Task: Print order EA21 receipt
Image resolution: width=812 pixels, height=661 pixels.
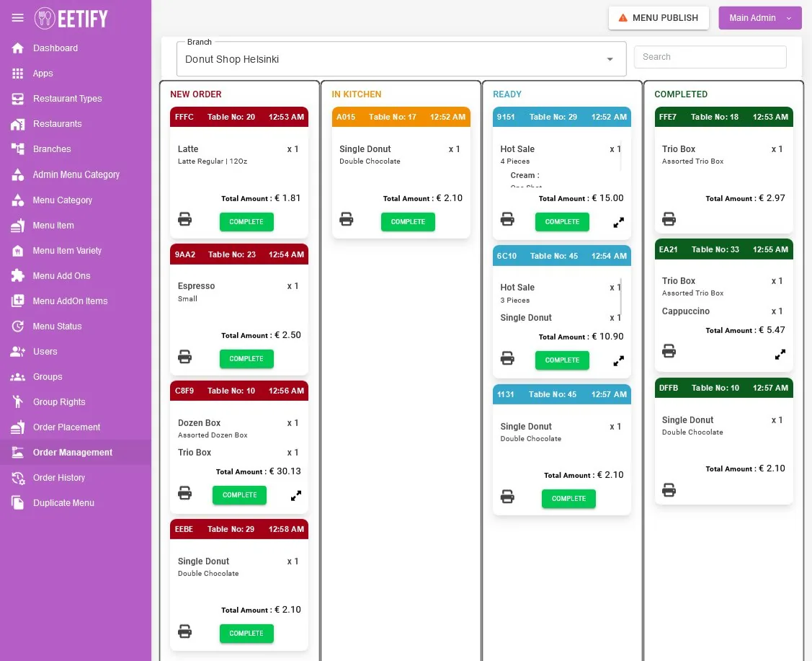Action: (x=669, y=351)
